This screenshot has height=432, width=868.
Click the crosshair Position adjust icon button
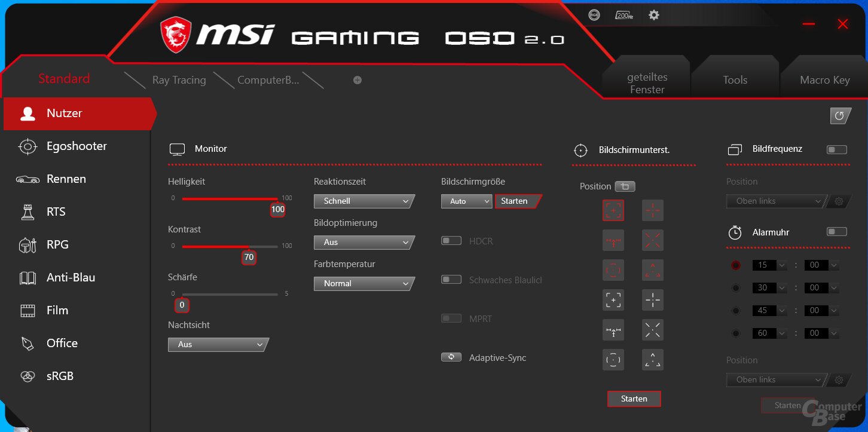tap(625, 186)
